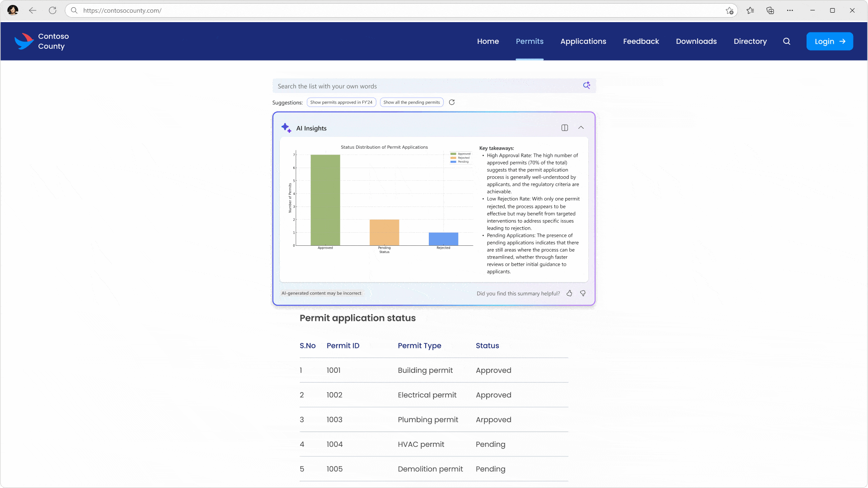This screenshot has height=488, width=868.
Task: Navigate to the Directory page
Action: click(750, 41)
